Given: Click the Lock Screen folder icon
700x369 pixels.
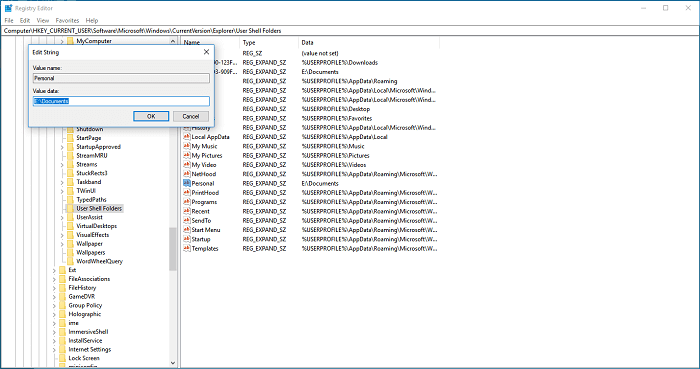Looking at the screenshot, I should [62, 358].
